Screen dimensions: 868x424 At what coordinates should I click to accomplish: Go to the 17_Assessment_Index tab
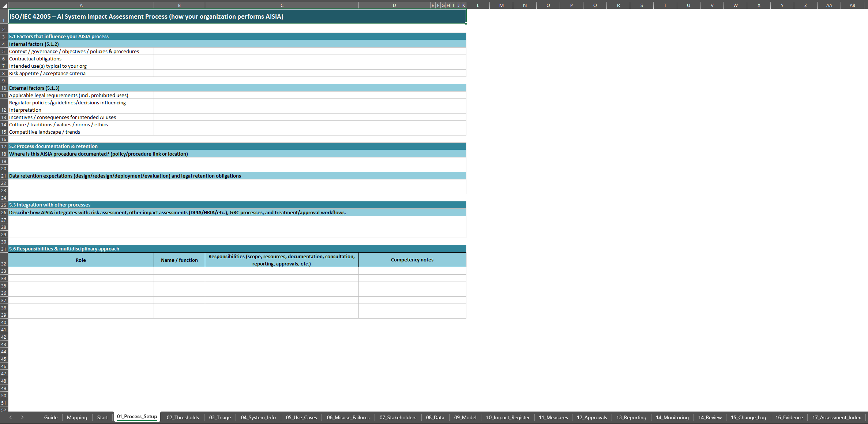pyautogui.click(x=836, y=417)
